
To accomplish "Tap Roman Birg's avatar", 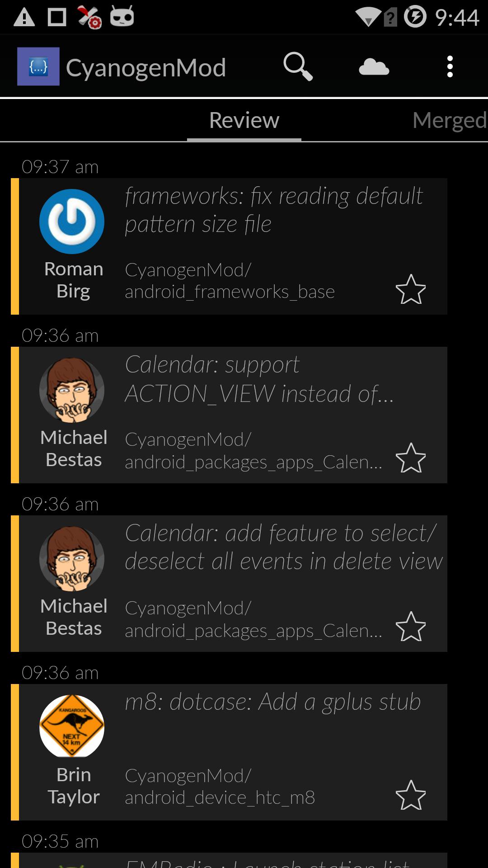I will point(72,222).
